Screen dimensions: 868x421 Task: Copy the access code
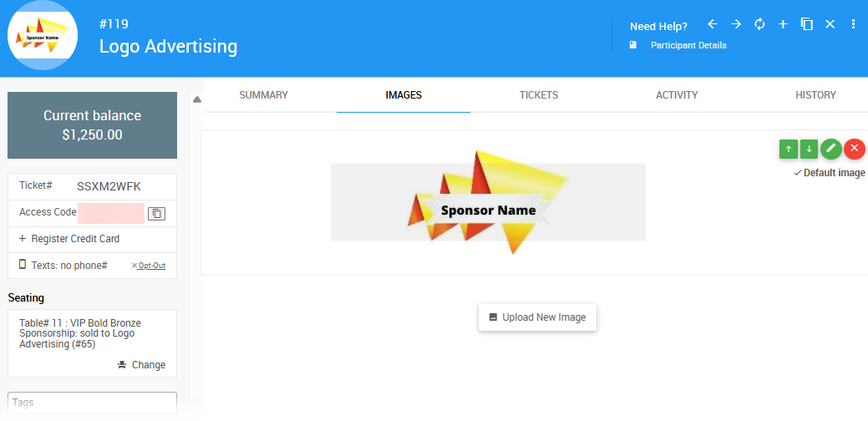(156, 214)
